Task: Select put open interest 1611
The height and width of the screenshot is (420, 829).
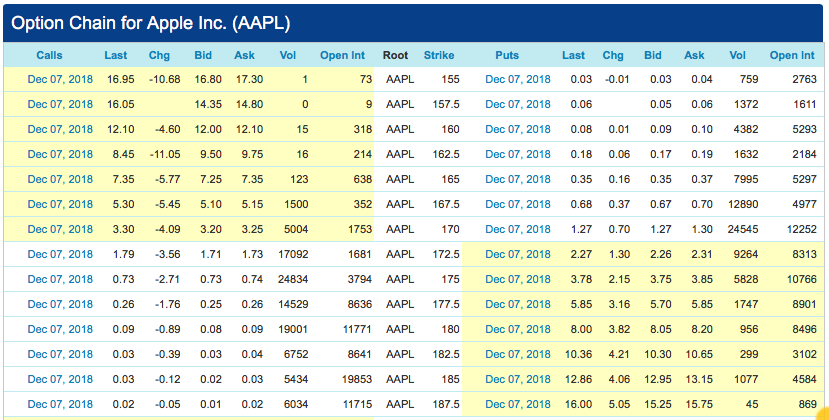Action: 805,104
